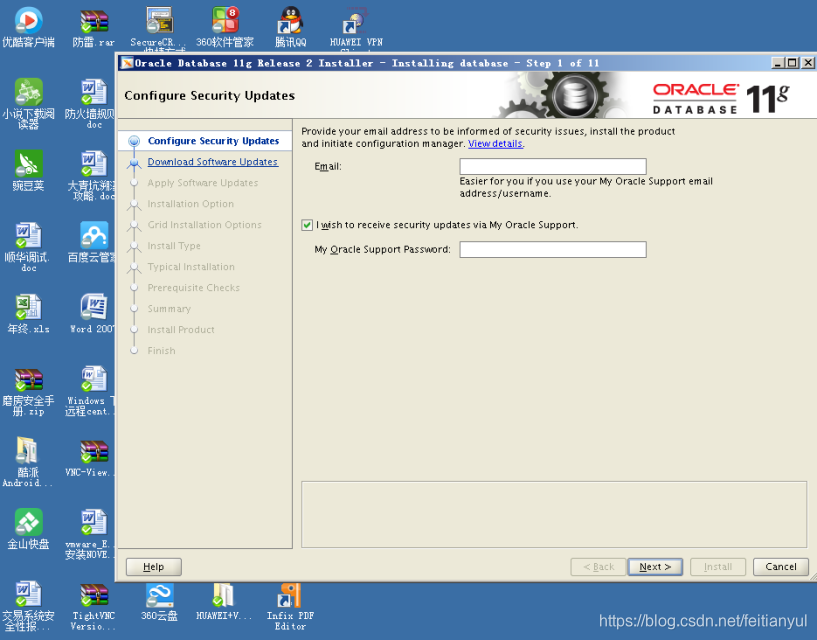Open the View details link

point(495,144)
